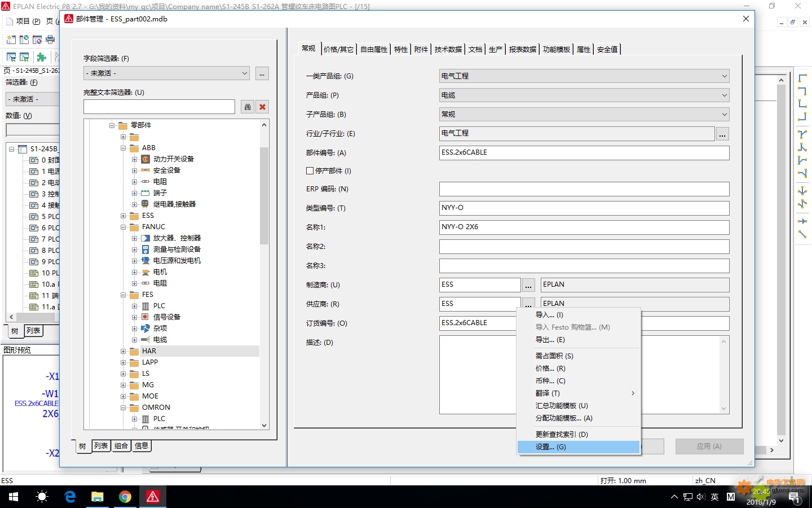This screenshot has width=812, height=508.
Task: Click the binoculars search icon beside full-text filter
Action: tap(248, 107)
